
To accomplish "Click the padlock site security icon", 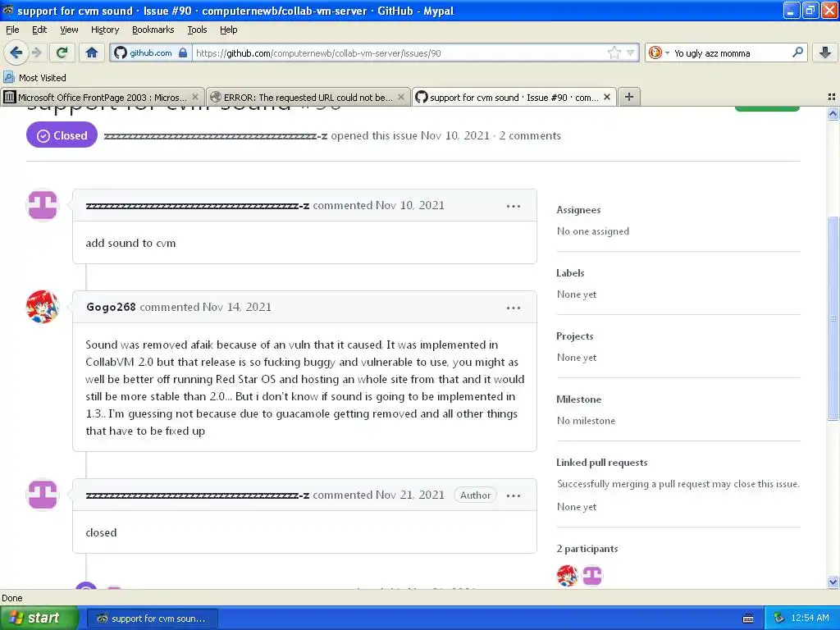I will (x=183, y=52).
